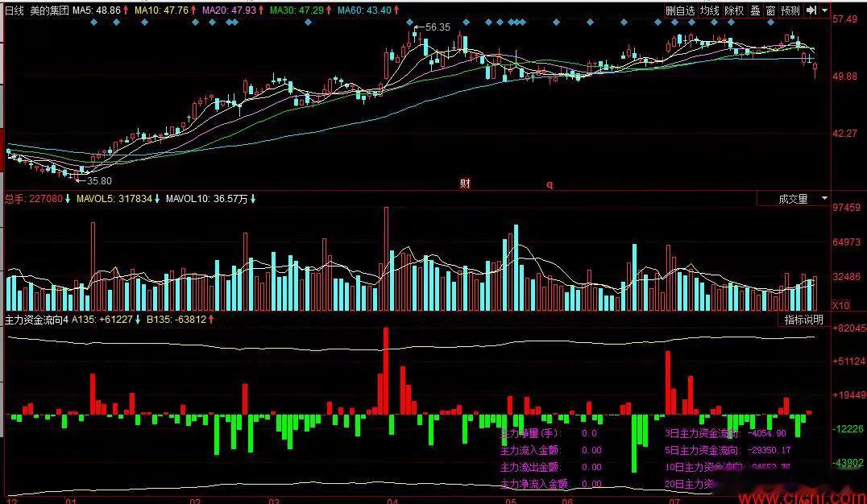The width and height of the screenshot is (867, 504).
Task: Select the MA30: 47.29 indicator label
Action: 297,10
